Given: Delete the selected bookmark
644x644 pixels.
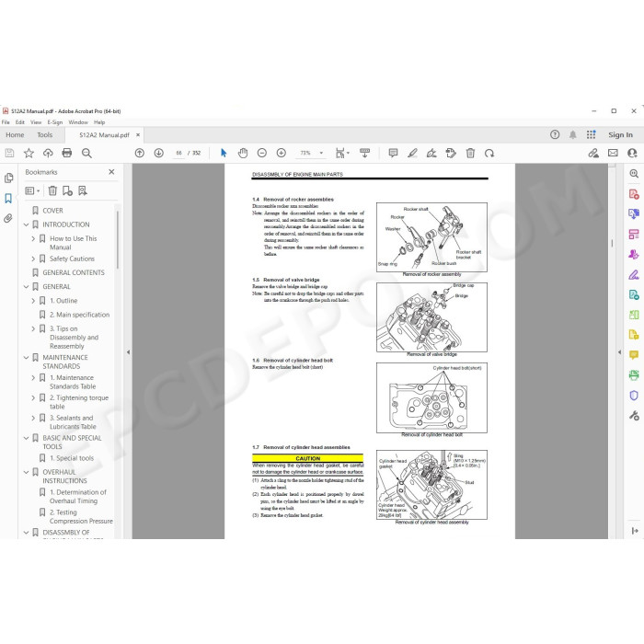Looking at the screenshot, I should [52, 191].
